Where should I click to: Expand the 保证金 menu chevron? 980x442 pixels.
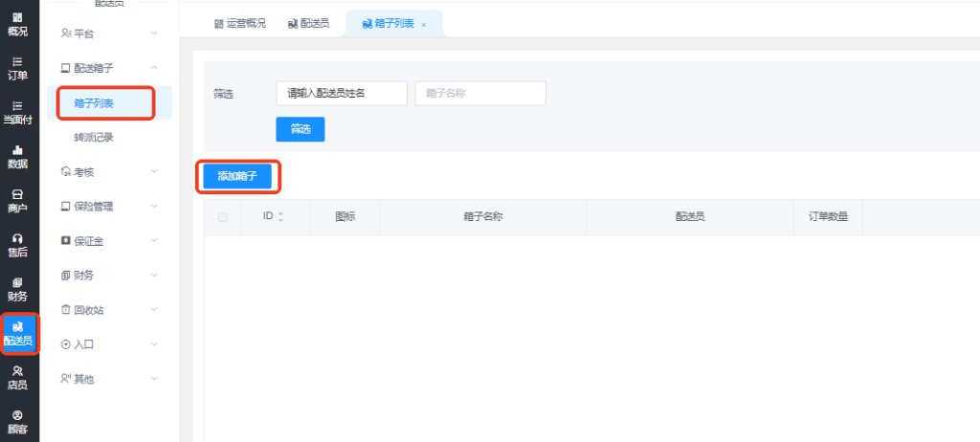pos(154,240)
